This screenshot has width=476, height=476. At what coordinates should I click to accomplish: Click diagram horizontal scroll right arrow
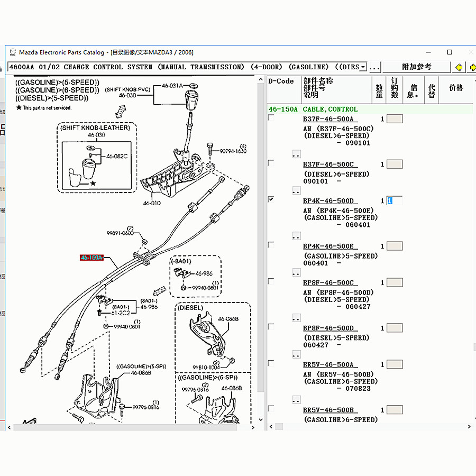tap(253, 427)
